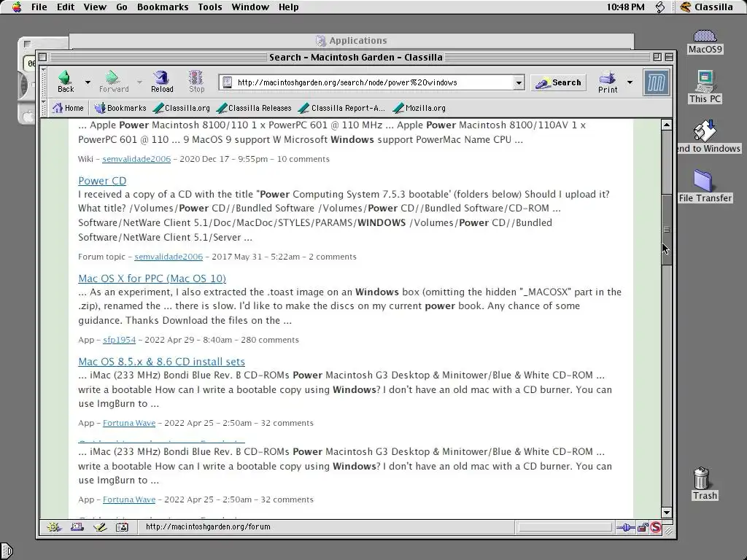Open Mac OS 8.5.x & 8.6 CD install sets link

click(161, 362)
